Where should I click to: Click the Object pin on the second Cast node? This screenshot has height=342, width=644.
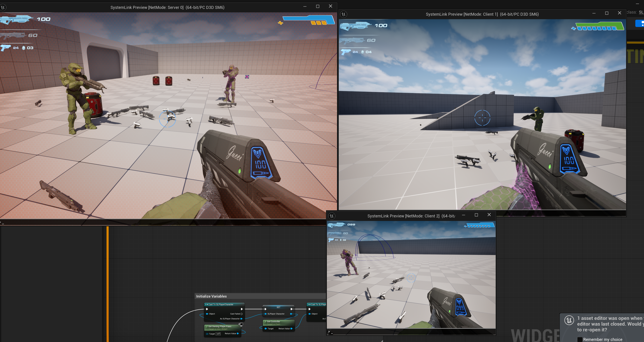tap(309, 314)
